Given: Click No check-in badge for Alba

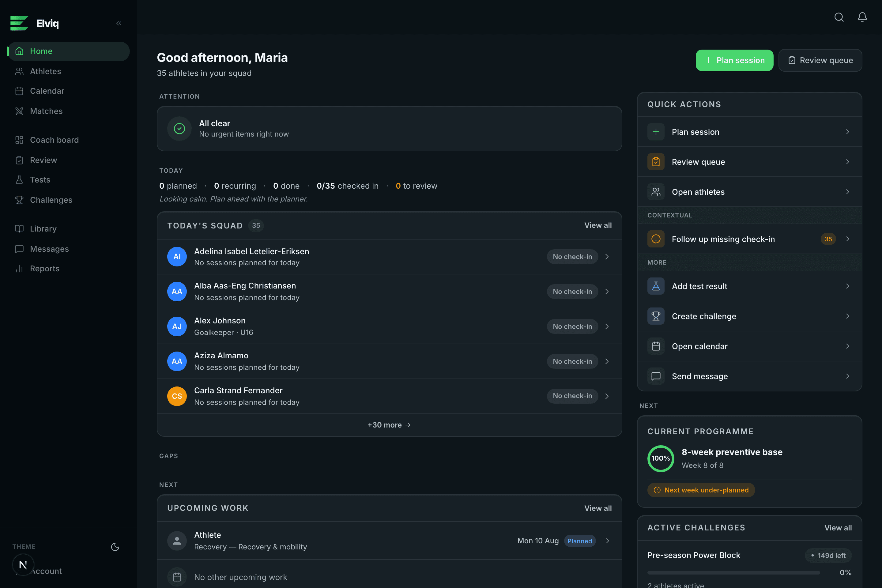Looking at the screenshot, I should click(x=572, y=291).
